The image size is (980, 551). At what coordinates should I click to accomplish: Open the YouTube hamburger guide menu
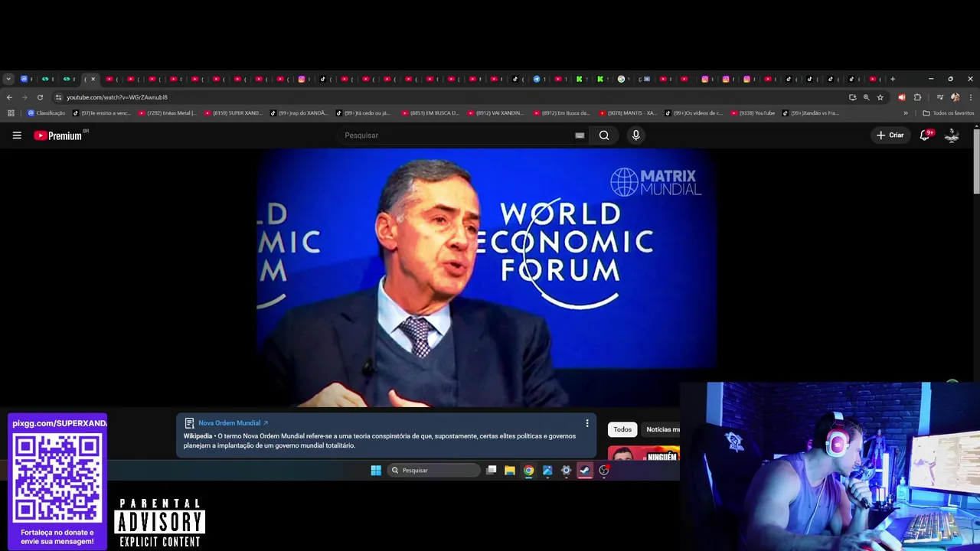click(17, 135)
